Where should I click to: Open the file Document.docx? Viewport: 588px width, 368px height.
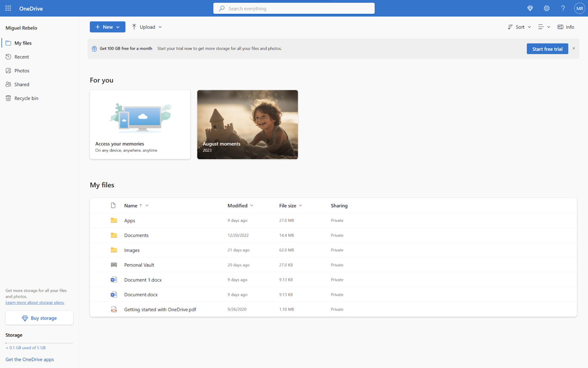tap(141, 294)
